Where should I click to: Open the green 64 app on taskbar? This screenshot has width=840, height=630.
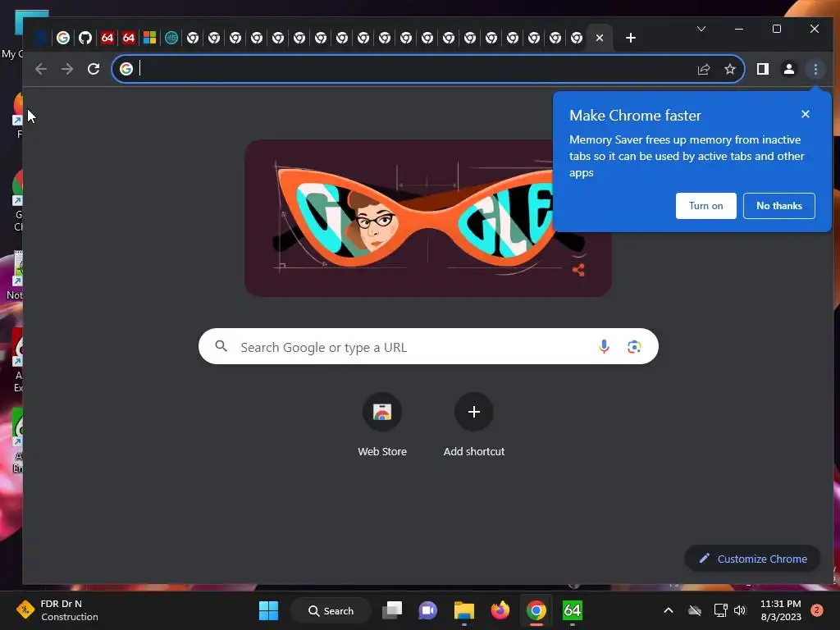[x=572, y=610]
